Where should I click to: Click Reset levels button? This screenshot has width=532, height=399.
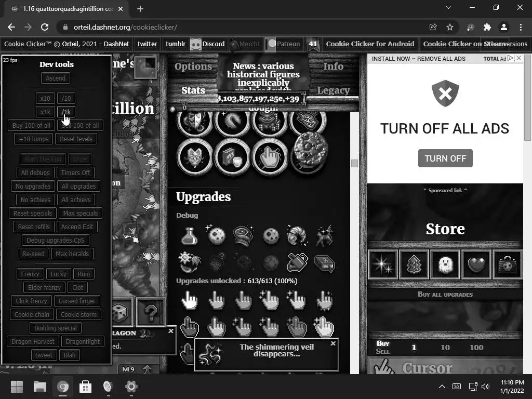76,139
